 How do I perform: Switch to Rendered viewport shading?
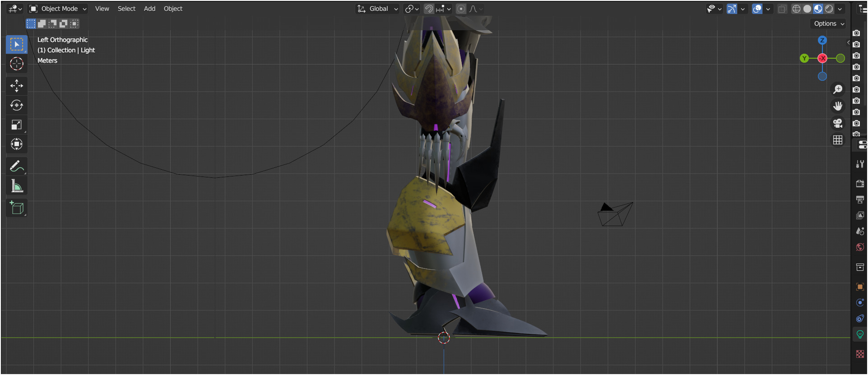[x=829, y=9]
